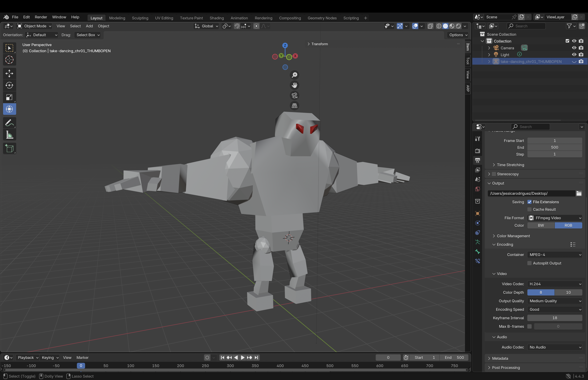Open the Object properties tab icon
Image resolution: width=588 pixels, height=380 pixels.
pos(478,213)
